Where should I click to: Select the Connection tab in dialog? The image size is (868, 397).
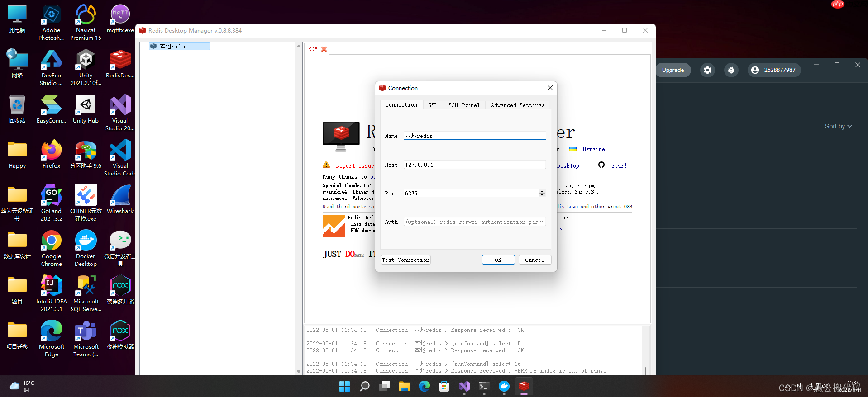[x=401, y=105]
